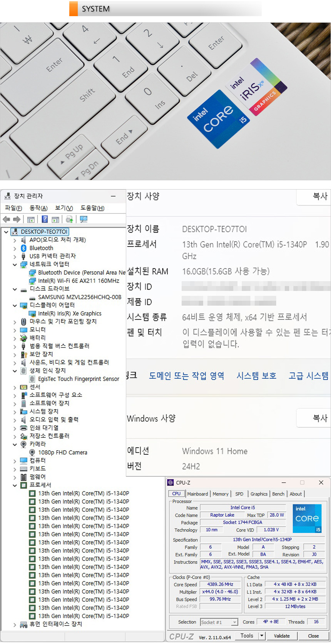
Task: Collapse the 프로세서 tree node
Action: point(15,485)
